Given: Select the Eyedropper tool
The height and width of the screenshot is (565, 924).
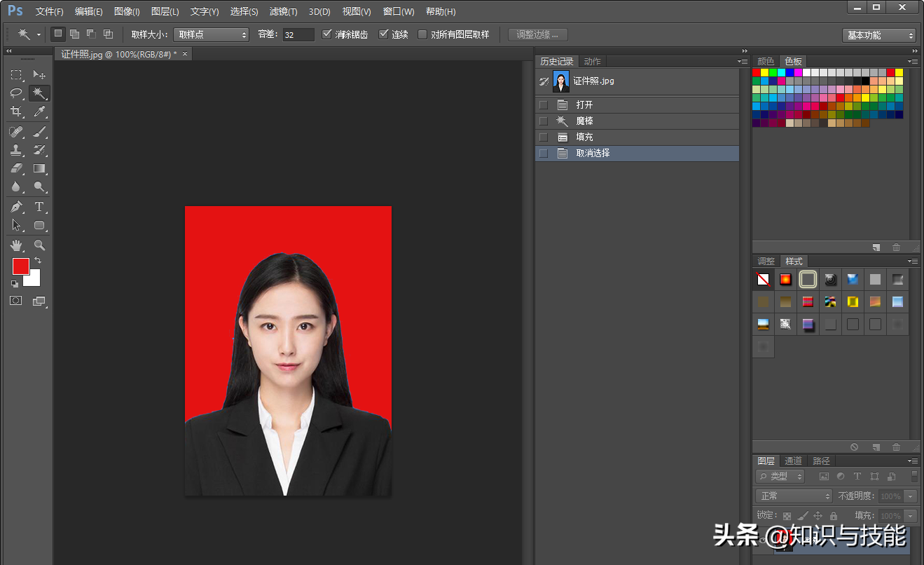Looking at the screenshot, I should pos(39,111).
